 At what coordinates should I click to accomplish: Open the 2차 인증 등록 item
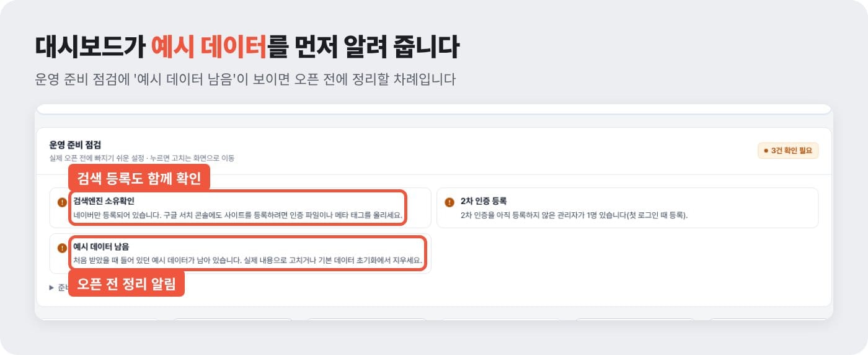point(627,208)
